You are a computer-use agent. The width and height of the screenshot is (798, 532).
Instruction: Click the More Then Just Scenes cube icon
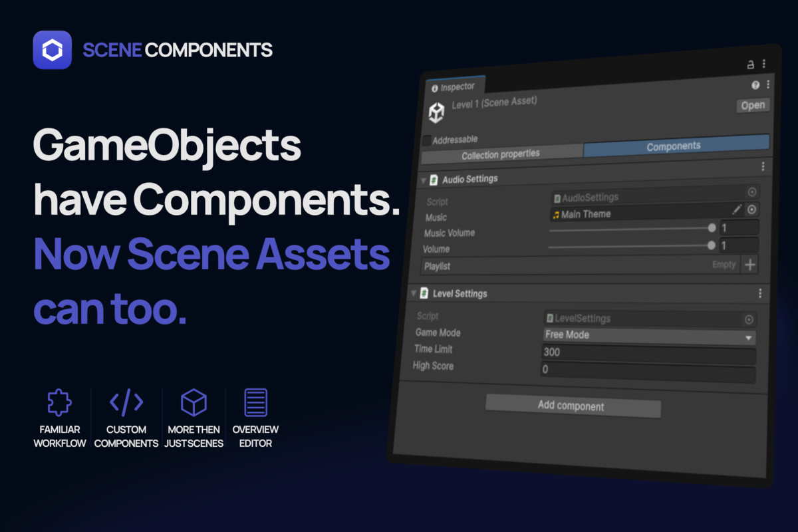(x=194, y=402)
